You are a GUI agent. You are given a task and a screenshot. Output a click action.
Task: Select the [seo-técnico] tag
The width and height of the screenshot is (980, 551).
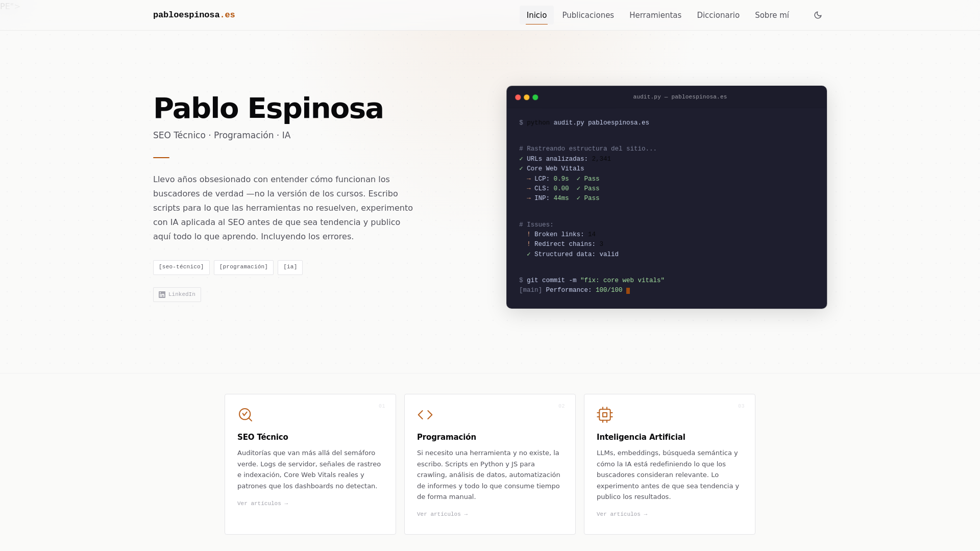point(181,267)
